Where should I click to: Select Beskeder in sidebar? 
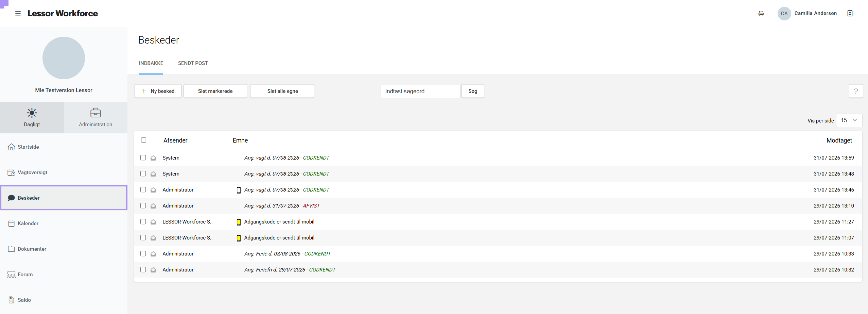(x=64, y=198)
